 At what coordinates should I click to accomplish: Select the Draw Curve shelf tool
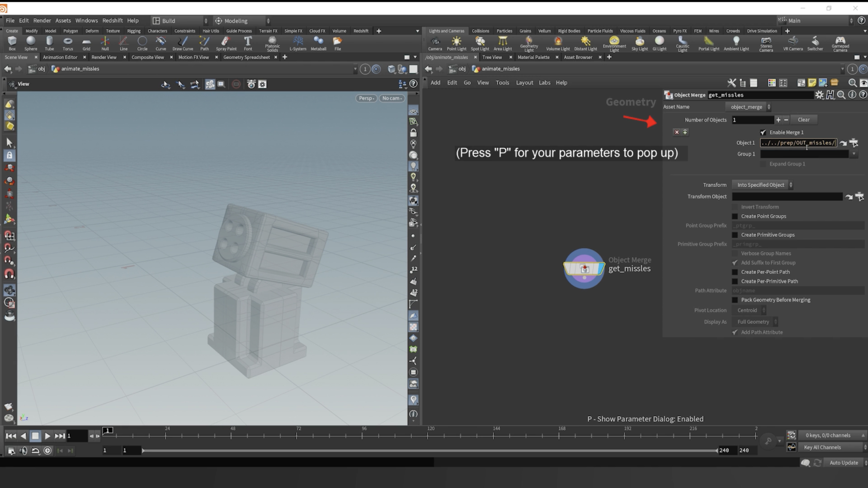click(183, 43)
